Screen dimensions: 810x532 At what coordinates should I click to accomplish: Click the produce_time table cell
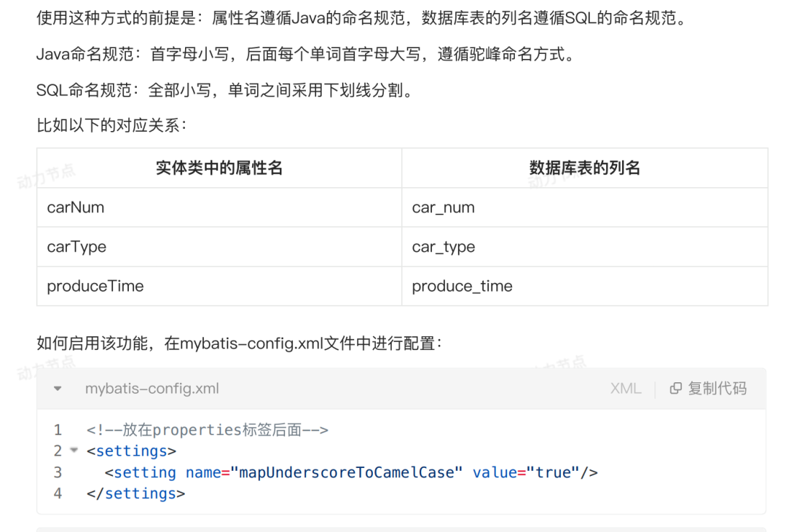tap(462, 286)
